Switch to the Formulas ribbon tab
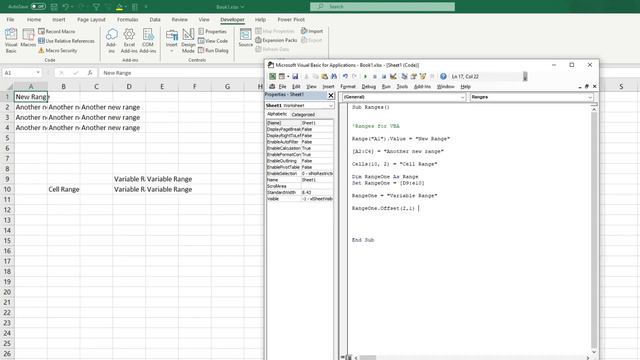The image size is (640, 360). click(x=127, y=20)
